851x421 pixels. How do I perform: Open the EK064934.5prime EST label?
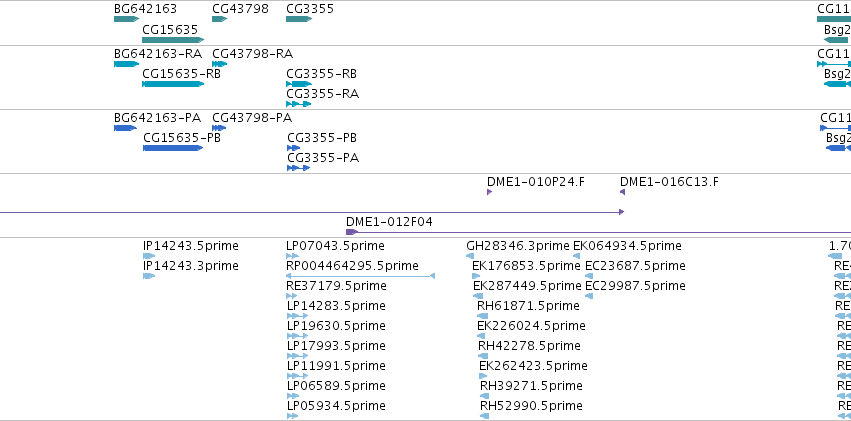point(627,246)
